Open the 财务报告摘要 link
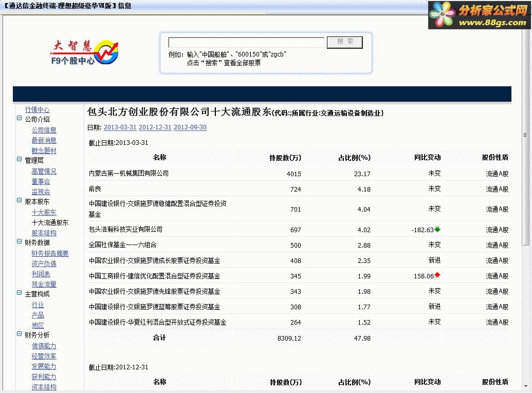This screenshot has width=532, height=393. 50,253
